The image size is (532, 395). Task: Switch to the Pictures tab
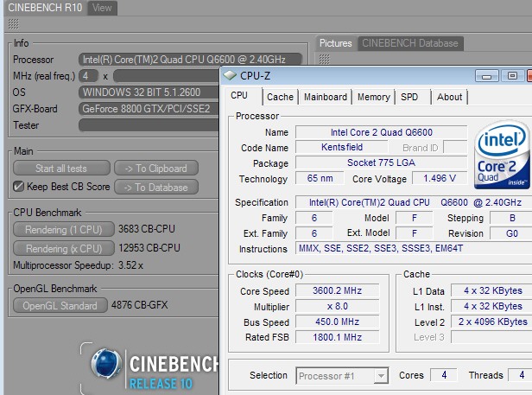point(336,43)
